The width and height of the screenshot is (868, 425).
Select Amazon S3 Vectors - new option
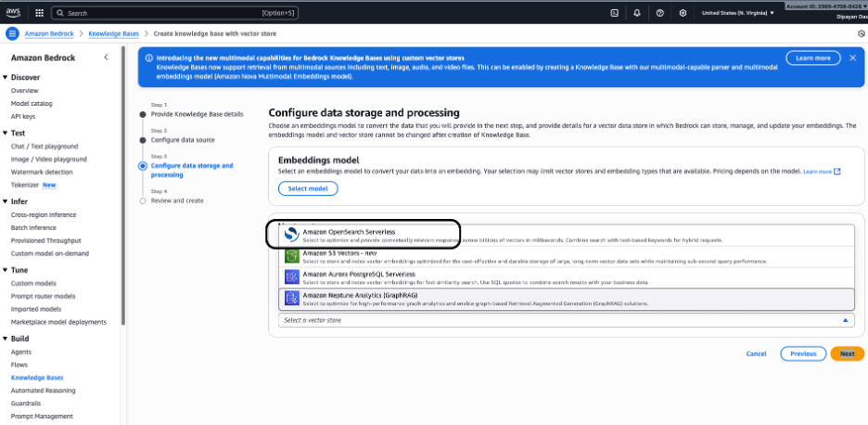tap(567, 256)
